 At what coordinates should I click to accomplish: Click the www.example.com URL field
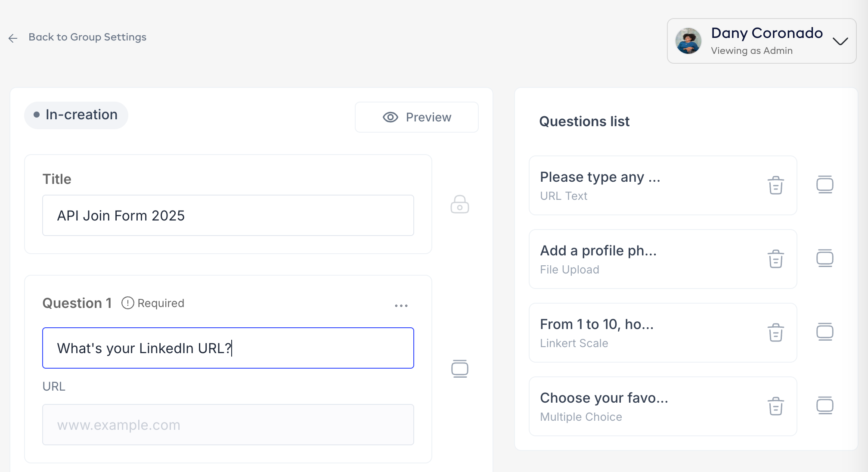228,425
